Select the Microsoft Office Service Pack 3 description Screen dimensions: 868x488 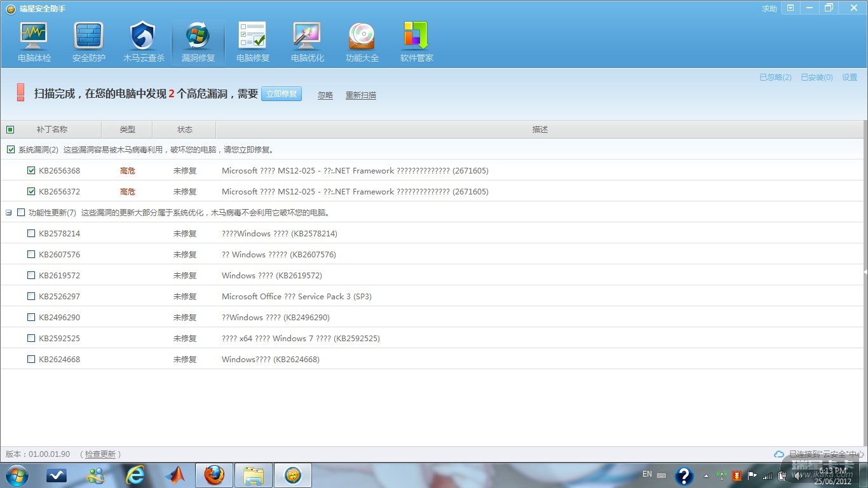(x=297, y=296)
